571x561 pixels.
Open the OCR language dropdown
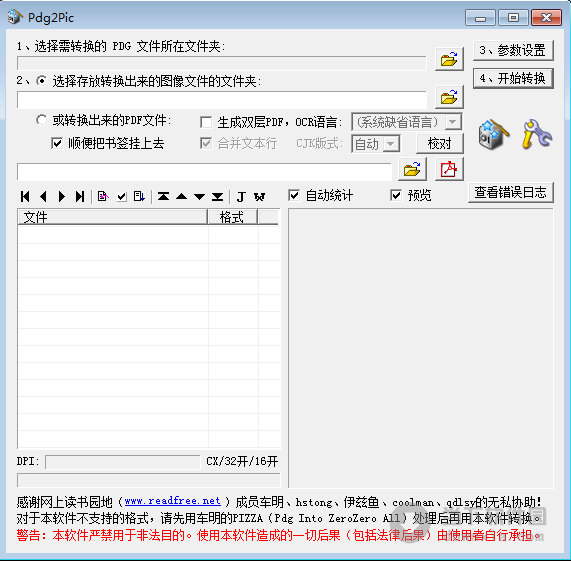[453, 122]
